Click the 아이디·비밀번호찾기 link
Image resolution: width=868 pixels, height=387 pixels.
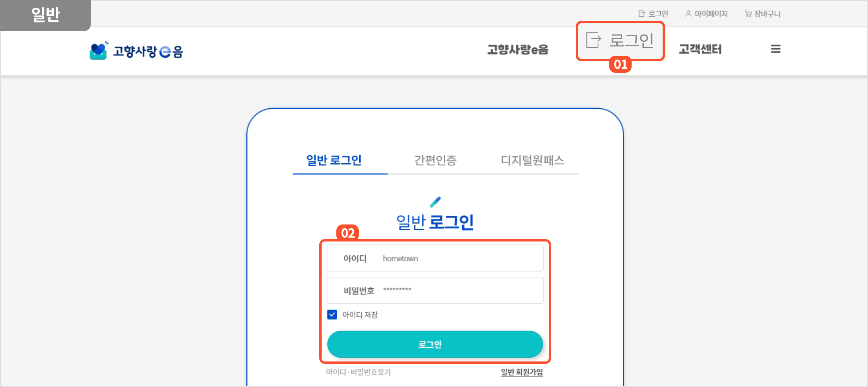click(x=358, y=372)
